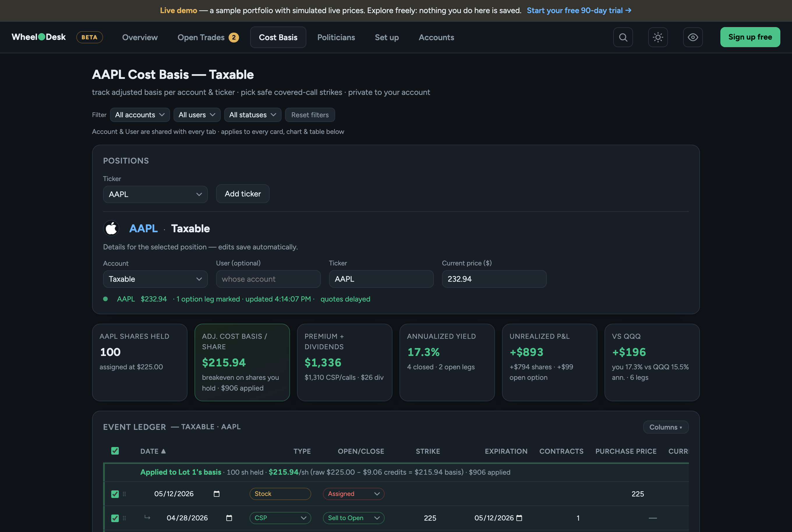The height and width of the screenshot is (532, 792).
Task: Click the Unrealized P&L +$893 card
Action: 550,362
